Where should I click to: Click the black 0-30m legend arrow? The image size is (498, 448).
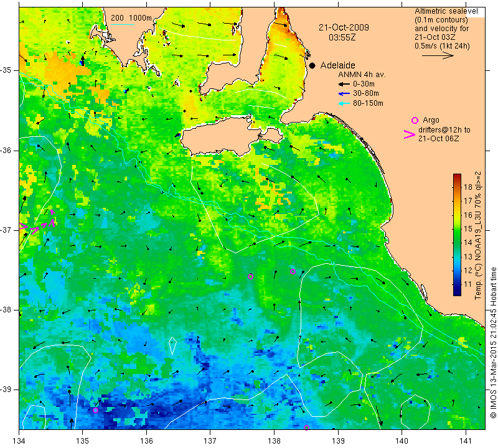click(x=344, y=84)
